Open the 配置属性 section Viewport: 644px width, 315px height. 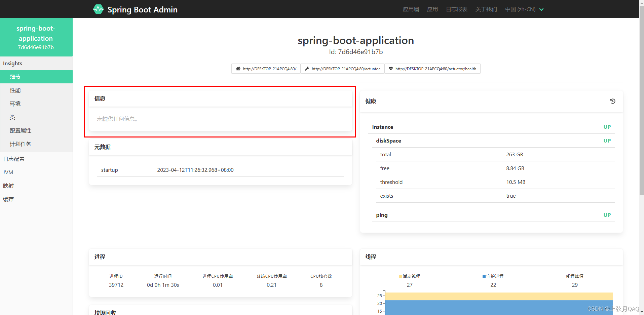pyautogui.click(x=20, y=130)
